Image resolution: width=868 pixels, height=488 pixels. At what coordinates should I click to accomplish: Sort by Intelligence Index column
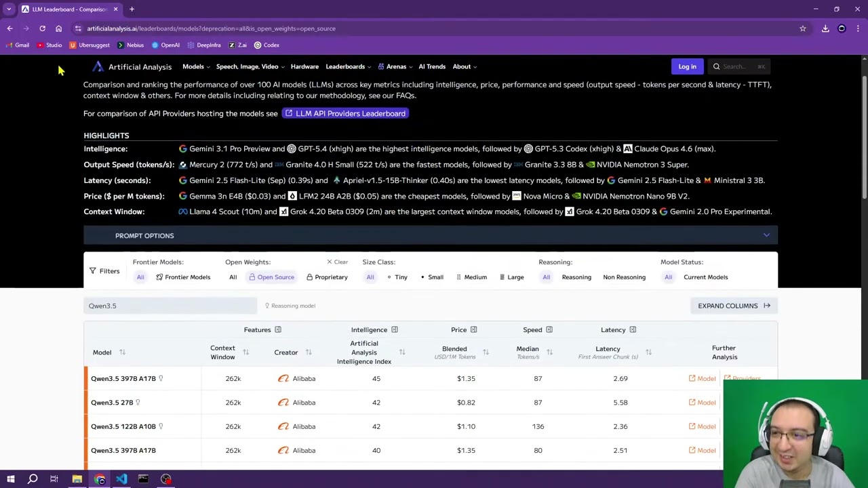401,352
